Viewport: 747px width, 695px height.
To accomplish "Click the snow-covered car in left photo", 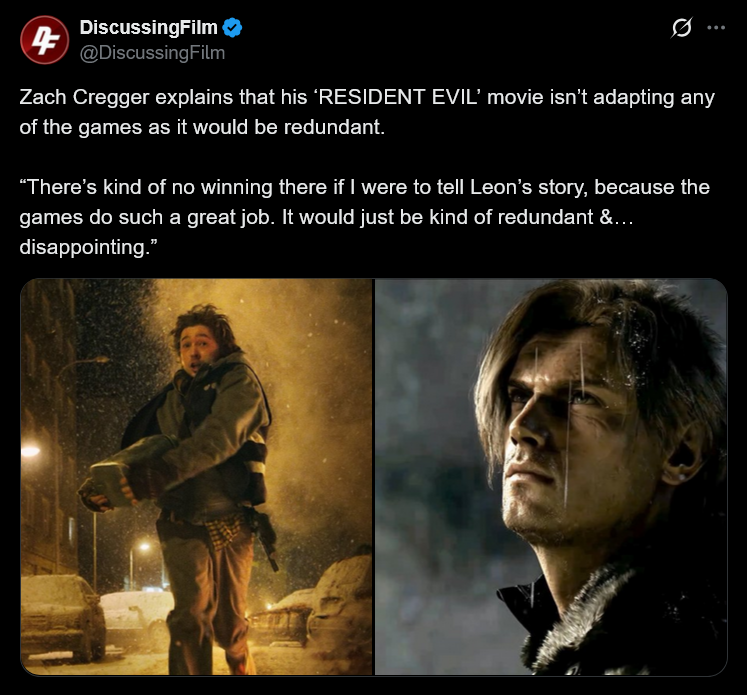I will tap(62, 618).
